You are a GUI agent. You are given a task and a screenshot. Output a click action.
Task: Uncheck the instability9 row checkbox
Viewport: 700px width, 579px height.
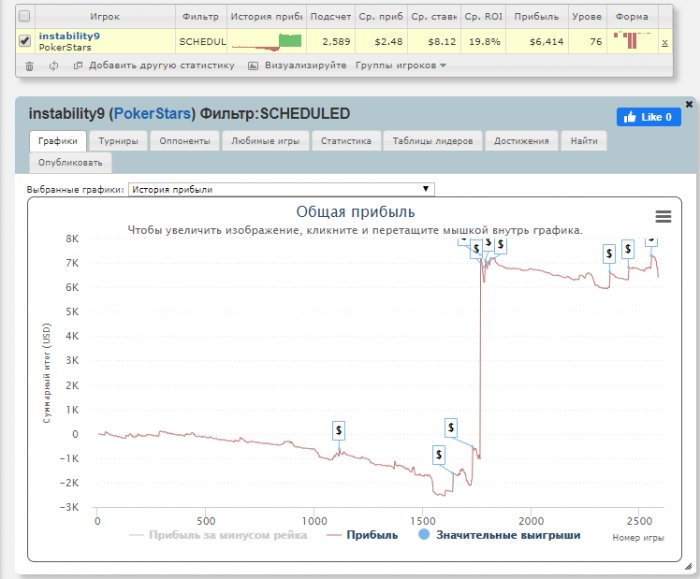click(x=25, y=41)
